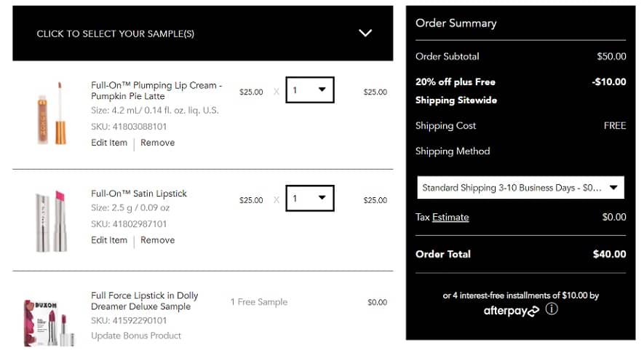
Task: Open Full Force Lipstick Deluxe Sample title
Action: pyautogui.click(x=144, y=301)
